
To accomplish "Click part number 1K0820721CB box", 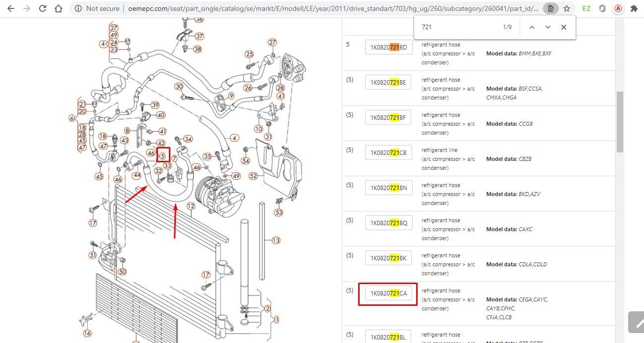I will pyautogui.click(x=388, y=153).
